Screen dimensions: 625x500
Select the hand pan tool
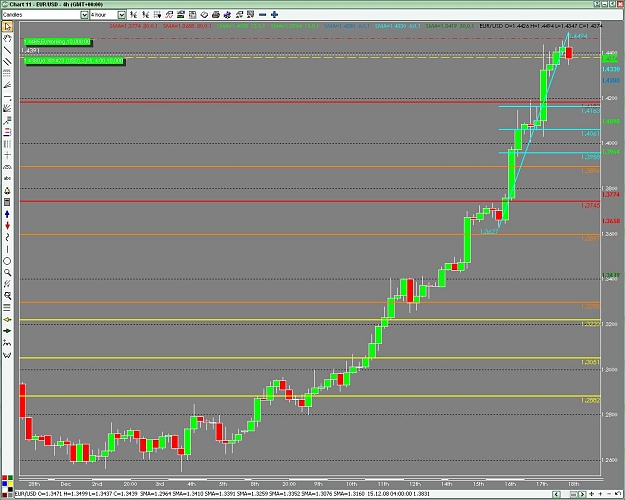(x=7, y=38)
